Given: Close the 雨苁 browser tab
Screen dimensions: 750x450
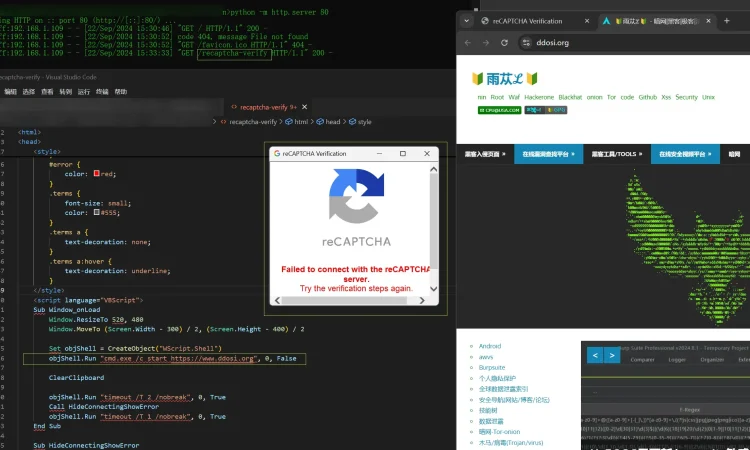Looking at the screenshot, I should (x=708, y=21).
